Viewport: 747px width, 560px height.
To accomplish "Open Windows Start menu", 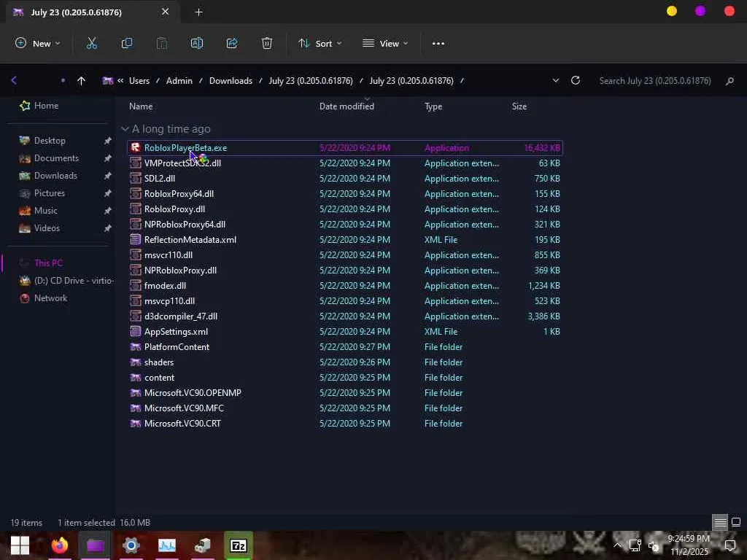I will coord(20,545).
